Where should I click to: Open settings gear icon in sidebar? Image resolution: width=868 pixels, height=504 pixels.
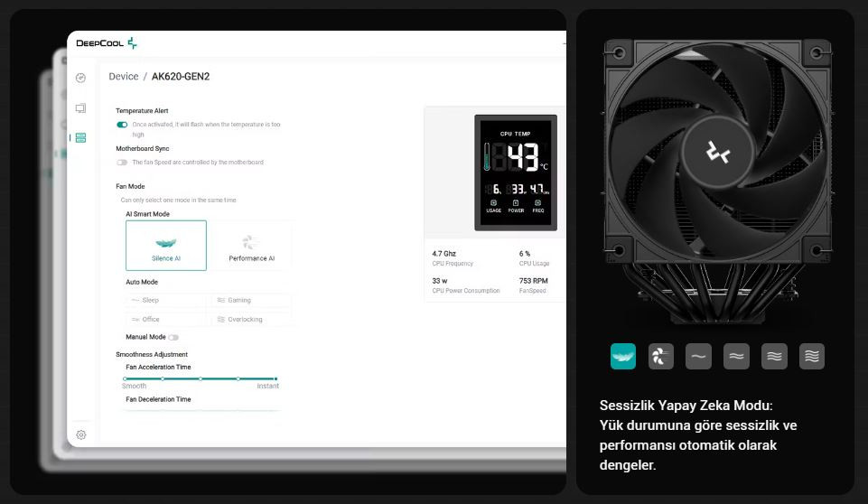(80, 434)
